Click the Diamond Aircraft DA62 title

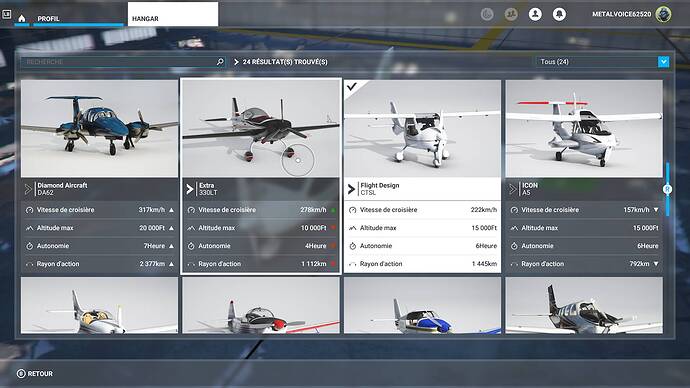click(x=62, y=189)
